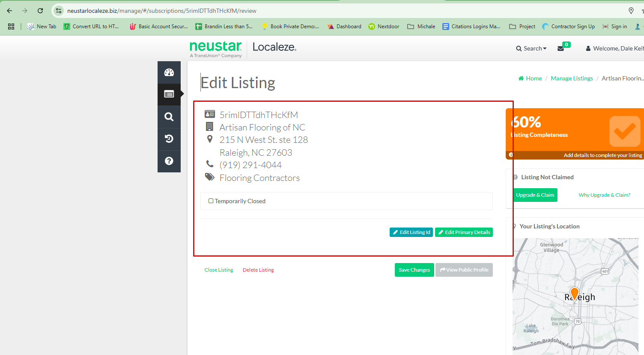The image size is (644, 355).
Task: Click the Save Changes button
Action: click(x=414, y=270)
